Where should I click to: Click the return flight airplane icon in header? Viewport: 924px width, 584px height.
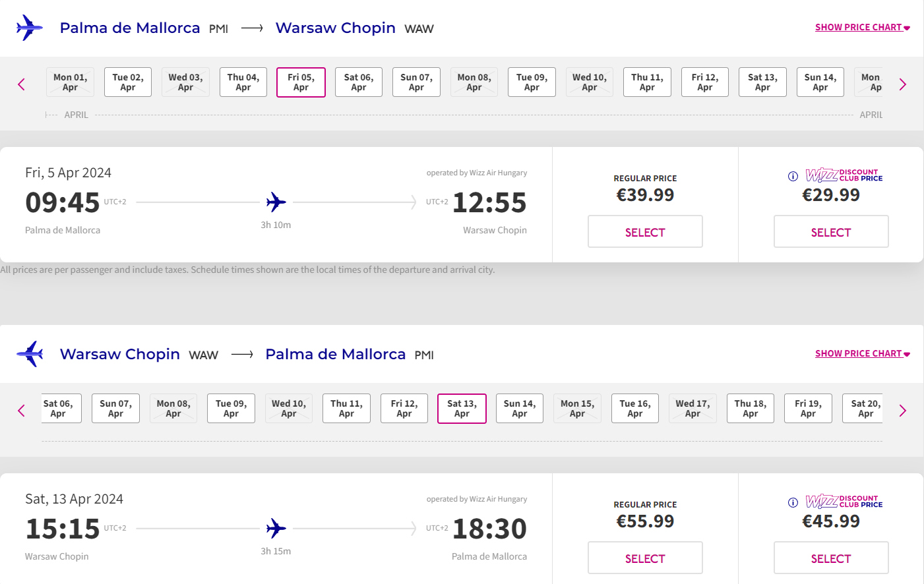pos(30,354)
